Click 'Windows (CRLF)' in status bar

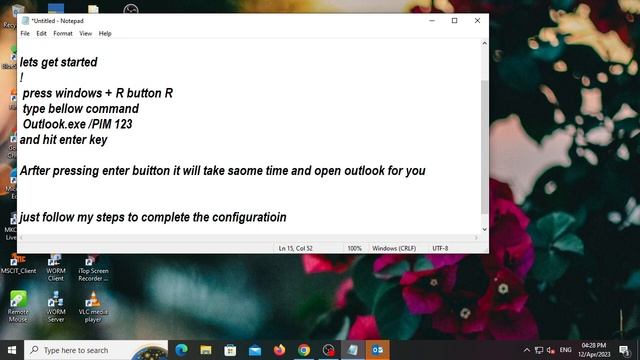pyautogui.click(x=394, y=248)
